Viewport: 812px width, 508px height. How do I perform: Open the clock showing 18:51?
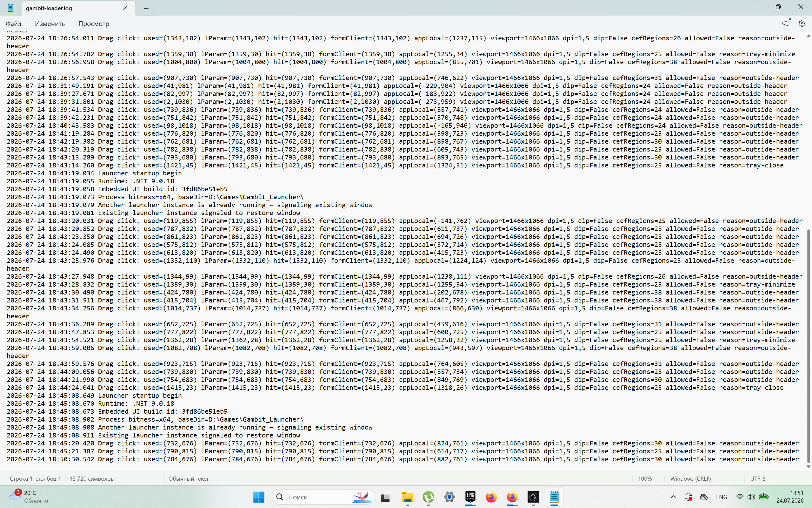[x=790, y=497]
